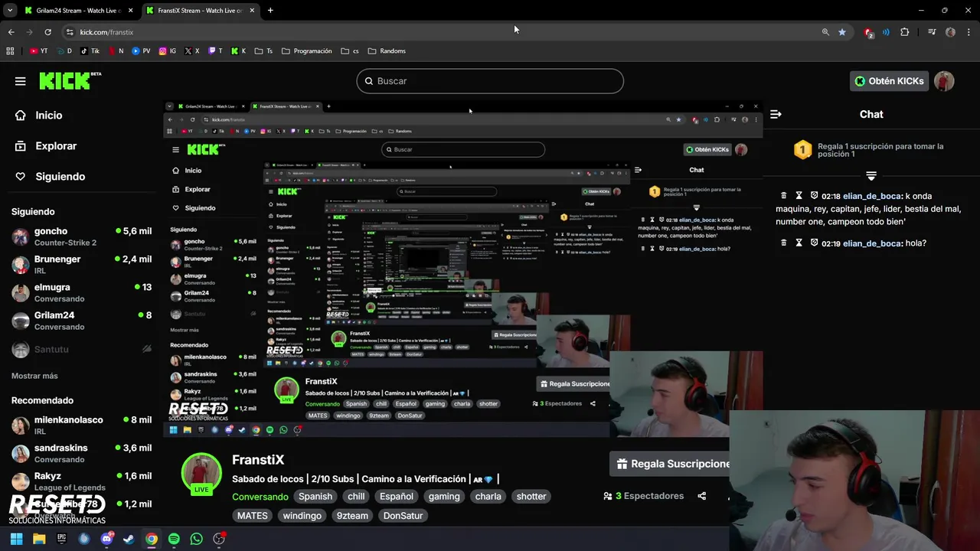The width and height of the screenshot is (980, 551).
Task: Select the 9zteam tag
Action: [x=352, y=516]
